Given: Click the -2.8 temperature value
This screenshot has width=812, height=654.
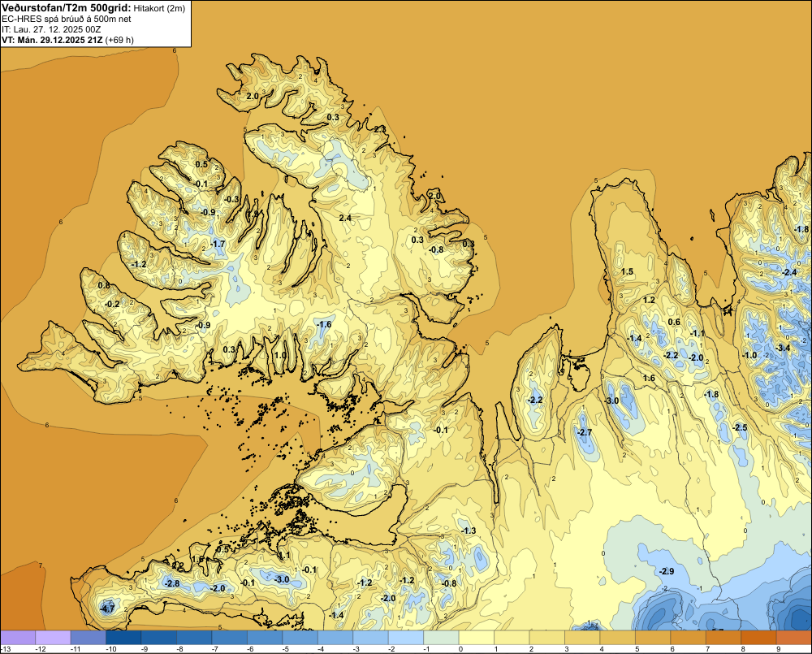Looking at the screenshot, I should point(172,583).
